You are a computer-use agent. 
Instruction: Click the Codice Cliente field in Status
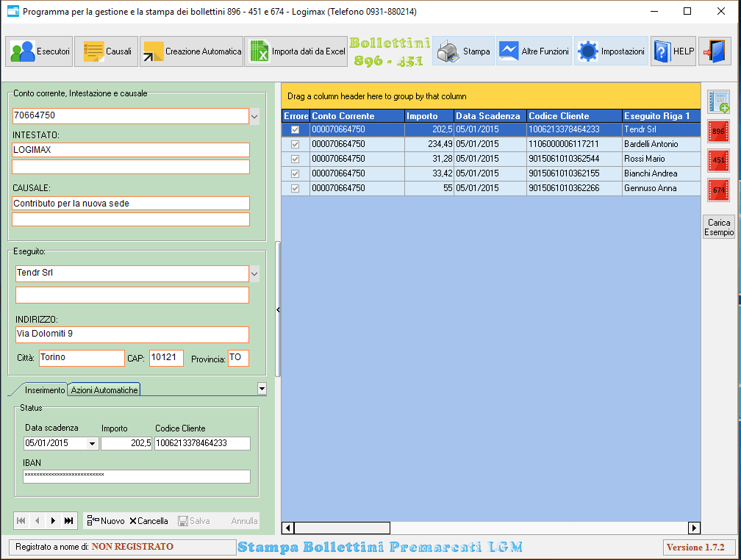pyautogui.click(x=202, y=443)
